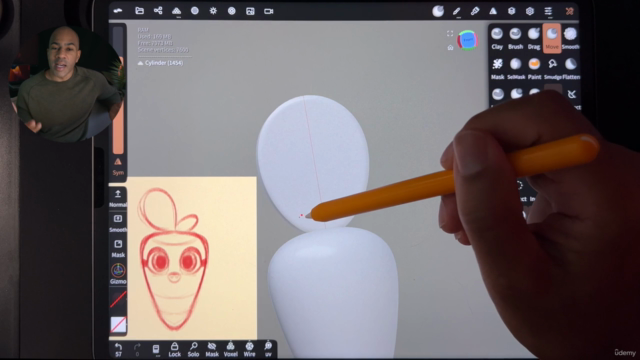Open the Symmetry triangle menu
Screen dimensions: 640x360
[493, 11]
